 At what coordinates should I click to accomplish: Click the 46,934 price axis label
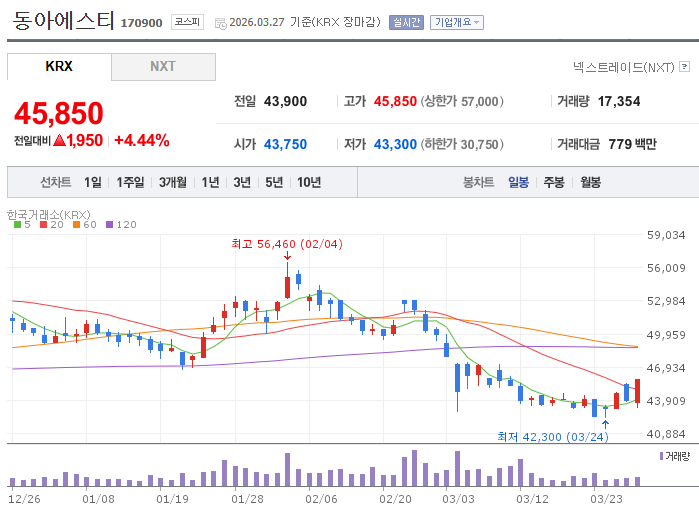666,368
